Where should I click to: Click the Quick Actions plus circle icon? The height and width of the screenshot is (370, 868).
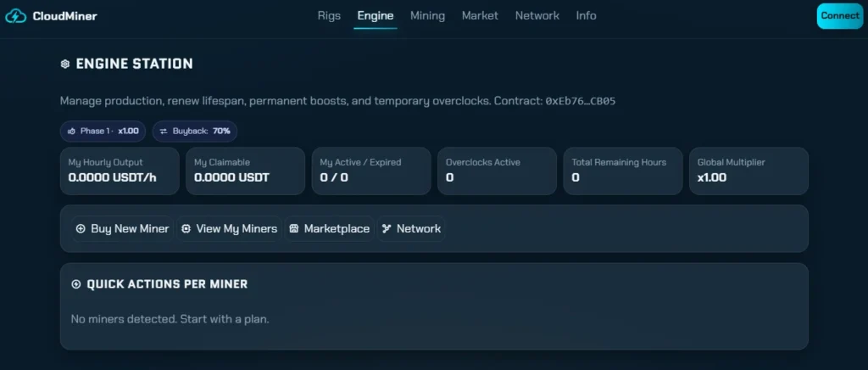pos(76,284)
